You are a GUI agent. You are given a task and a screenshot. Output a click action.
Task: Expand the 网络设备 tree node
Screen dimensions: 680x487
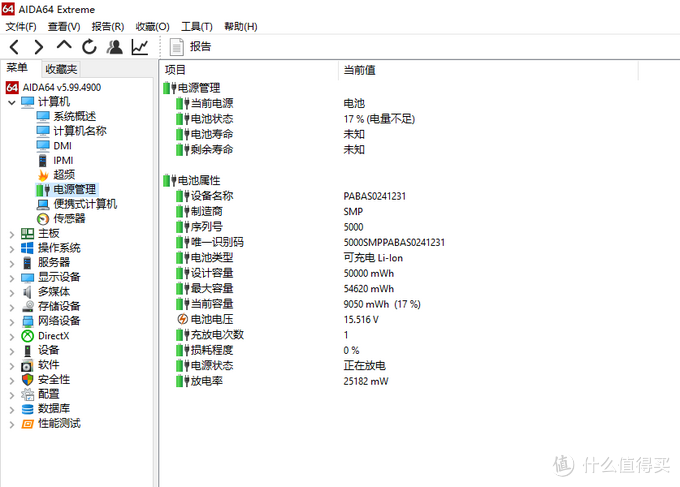point(12,322)
